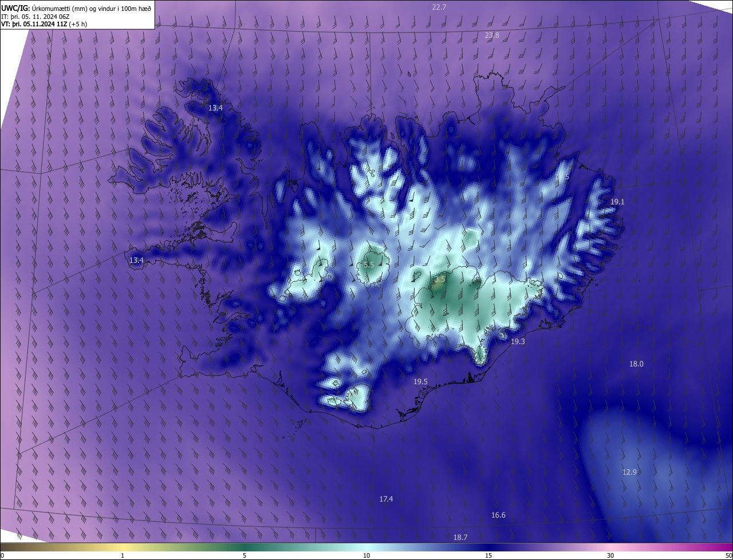733x560 pixels.
Task: Click the 18.7 value label
Action: tap(460, 538)
